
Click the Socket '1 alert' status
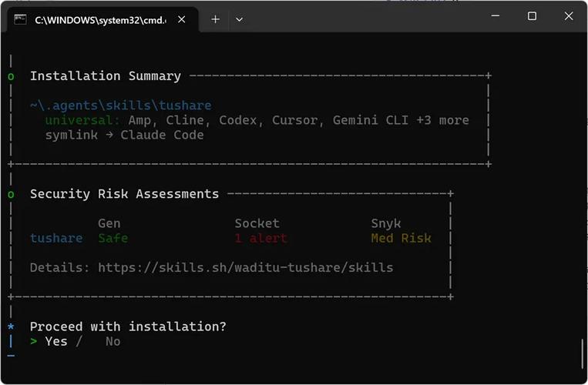pyautogui.click(x=261, y=238)
